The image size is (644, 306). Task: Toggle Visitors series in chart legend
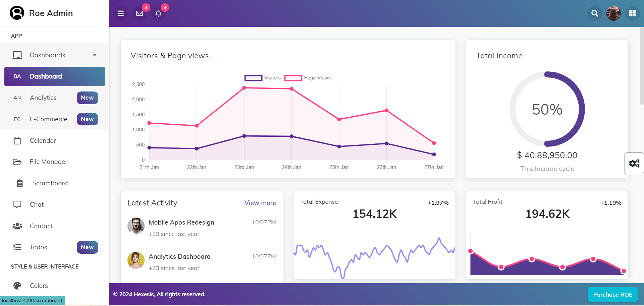(263, 78)
